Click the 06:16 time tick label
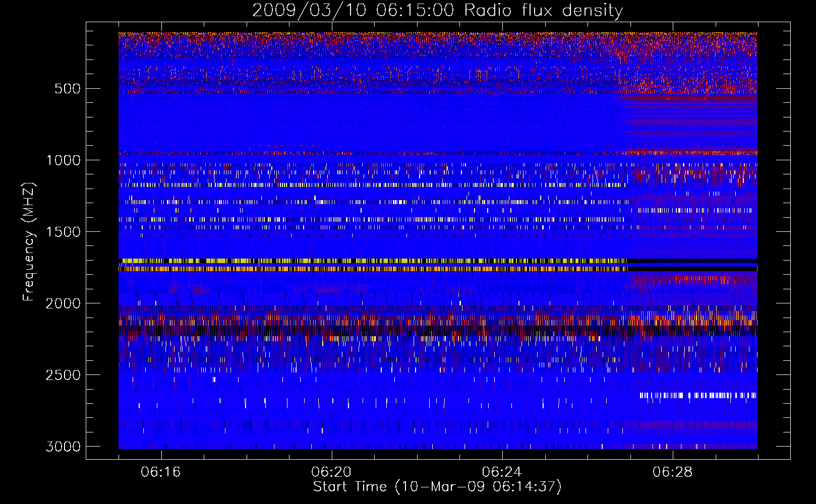Viewport: 816px width, 504px height. pos(161,472)
